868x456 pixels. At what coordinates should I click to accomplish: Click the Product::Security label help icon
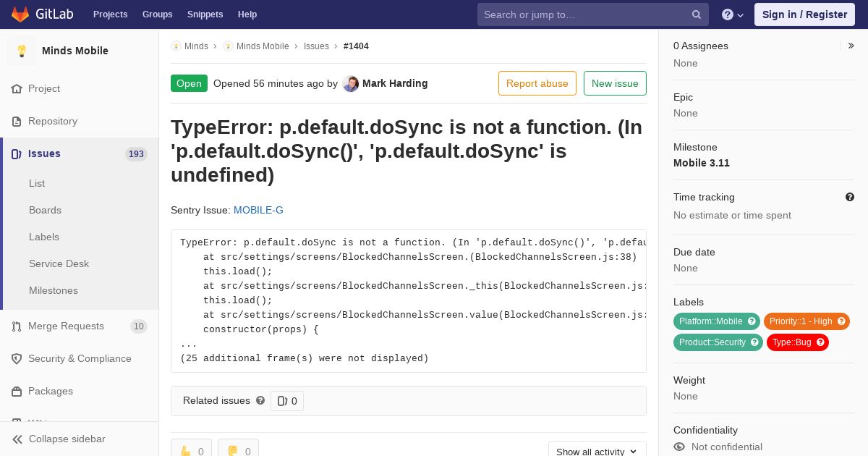point(754,342)
